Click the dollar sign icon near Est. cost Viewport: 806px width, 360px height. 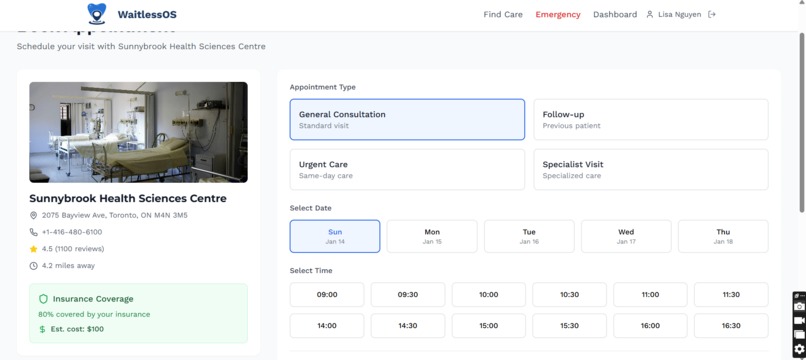click(42, 329)
